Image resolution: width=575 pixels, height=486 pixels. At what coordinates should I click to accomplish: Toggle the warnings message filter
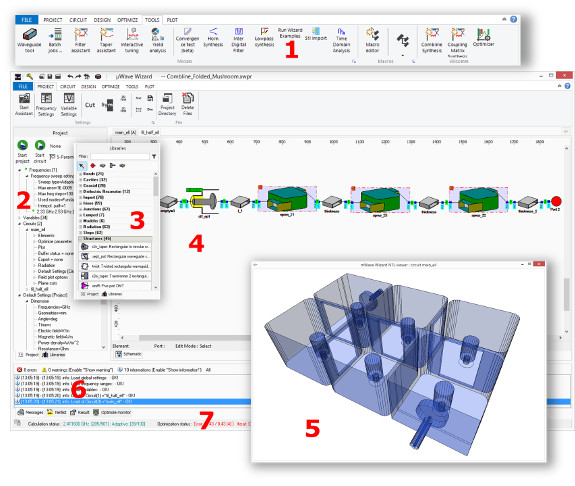[78, 370]
